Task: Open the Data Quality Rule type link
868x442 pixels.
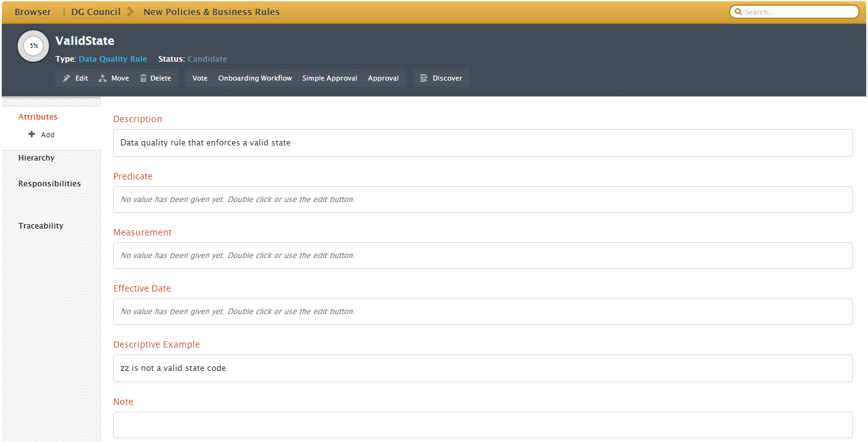Action: click(113, 59)
